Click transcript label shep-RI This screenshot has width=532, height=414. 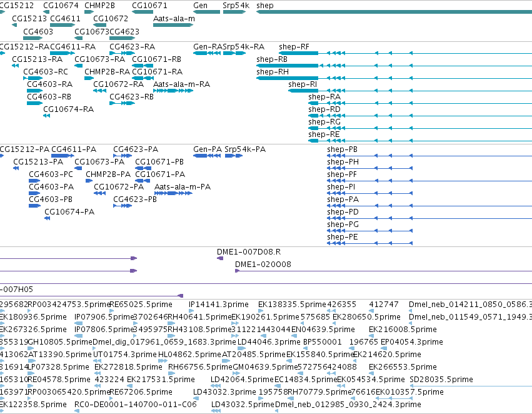[303, 84]
